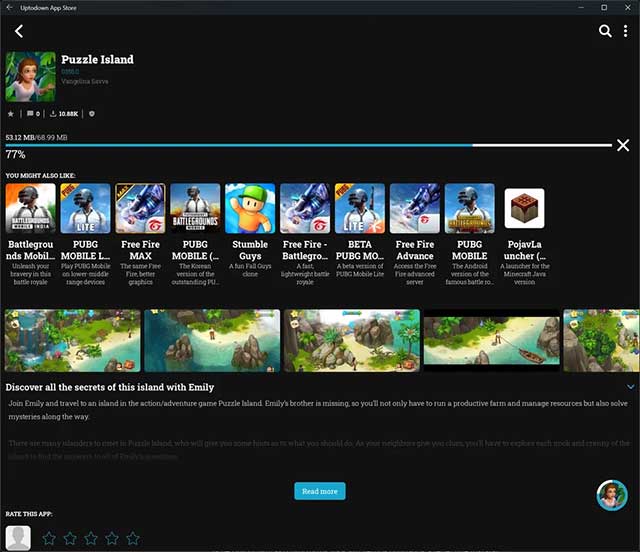The width and height of the screenshot is (640, 552).
Task: Click the Vangelina Savva developer link
Action: tap(85, 81)
